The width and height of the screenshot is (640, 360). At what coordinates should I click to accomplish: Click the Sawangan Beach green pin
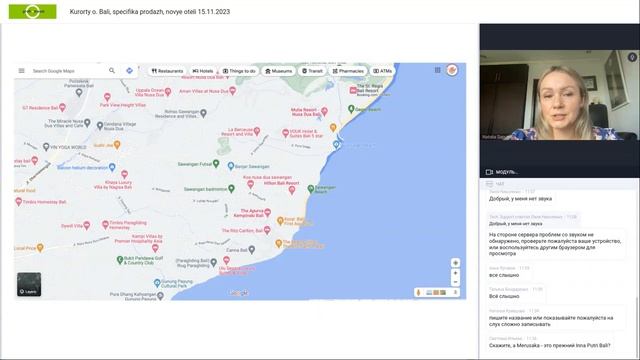click(x=311, y=189)
